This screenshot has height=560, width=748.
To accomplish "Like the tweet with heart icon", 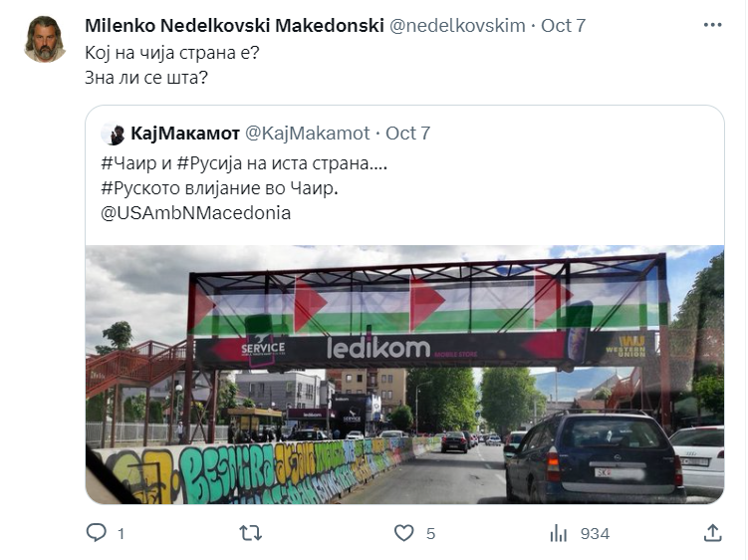I will click(x=403, y=533).
